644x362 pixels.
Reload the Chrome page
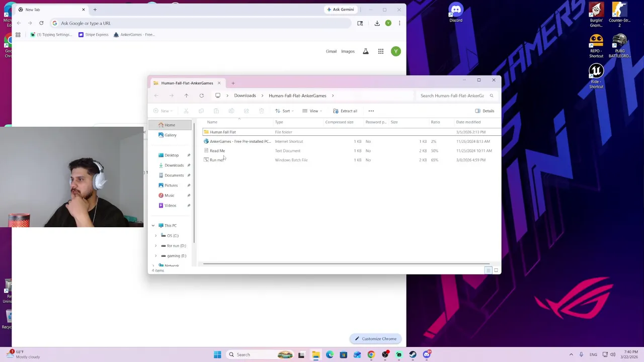point(41,23)
